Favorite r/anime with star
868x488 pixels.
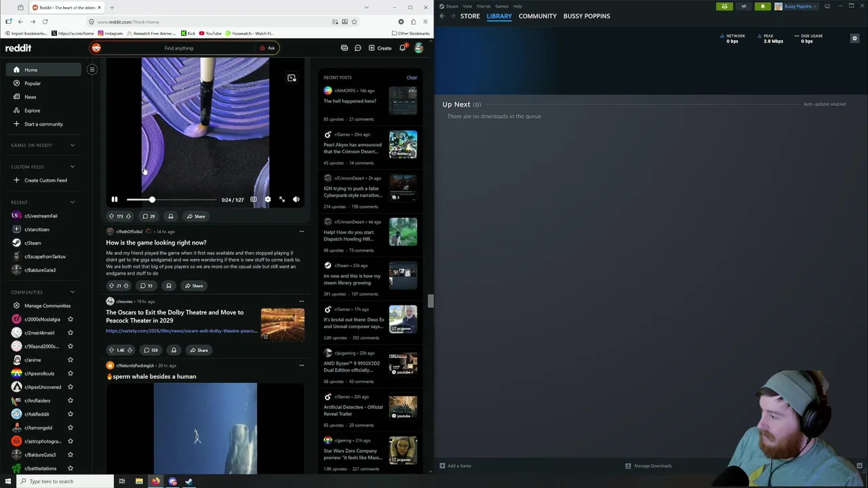pyautogui.click(x=70, y=360)
